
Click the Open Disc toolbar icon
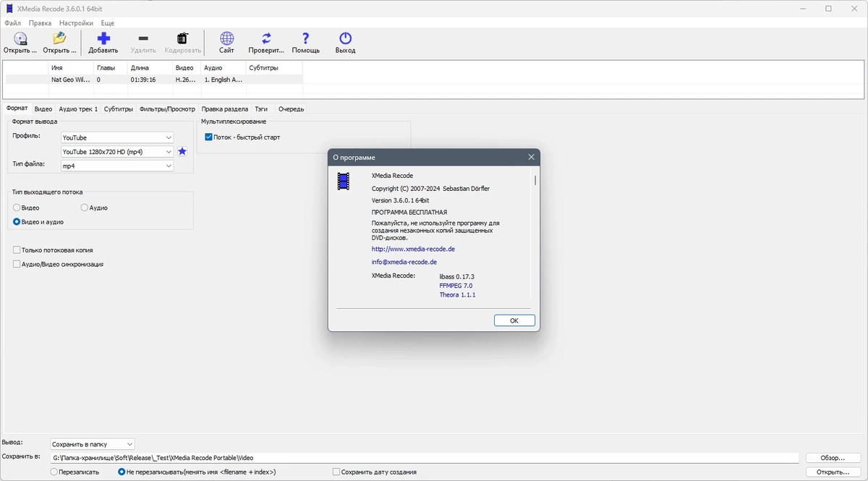(20, 38)
